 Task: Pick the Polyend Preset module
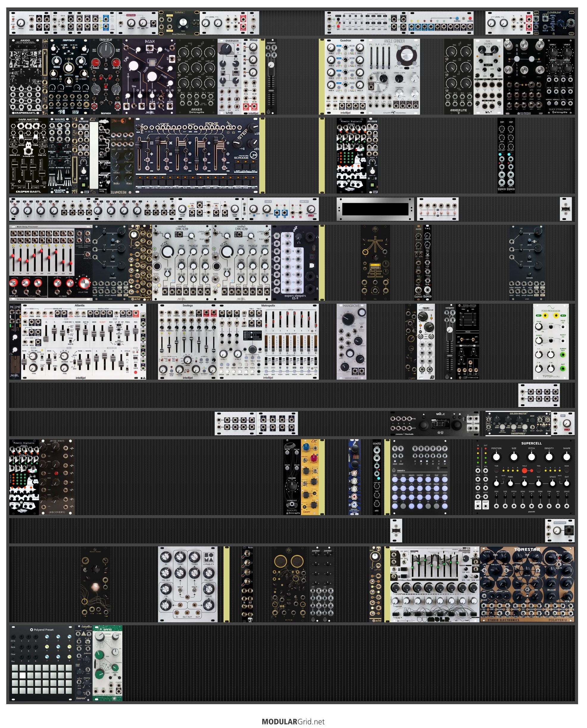click(42, 663)
